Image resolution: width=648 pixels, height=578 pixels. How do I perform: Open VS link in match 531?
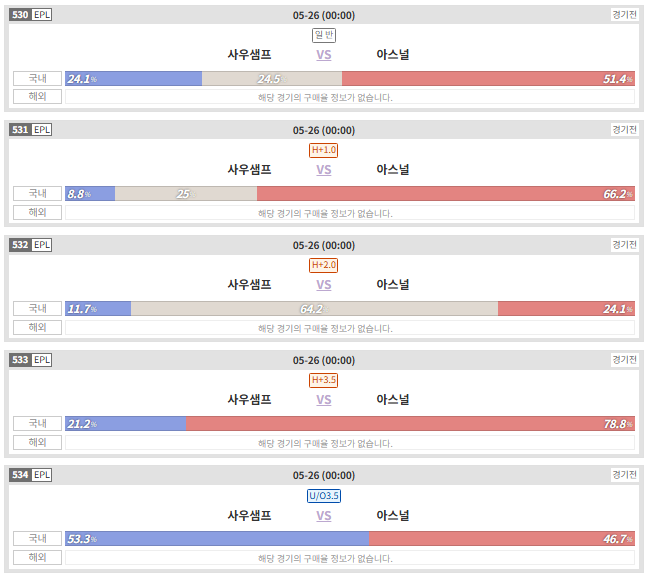coord(324,170)
